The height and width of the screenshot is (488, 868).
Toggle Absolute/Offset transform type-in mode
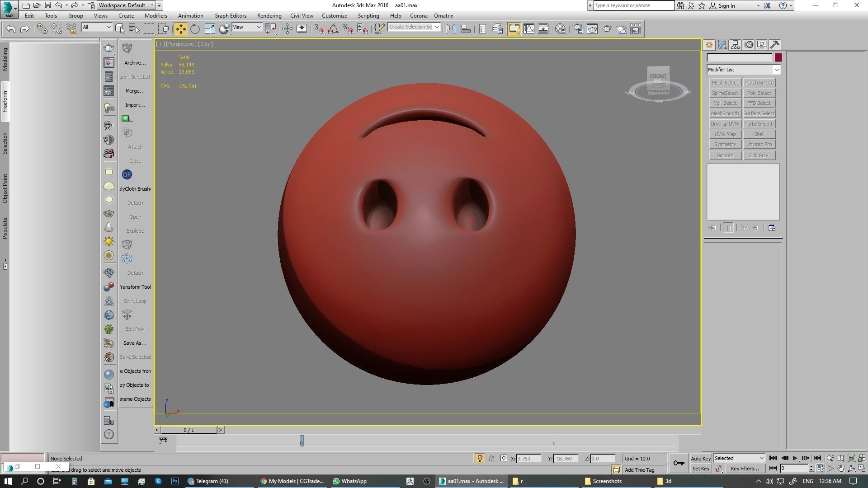click(504, 458)
